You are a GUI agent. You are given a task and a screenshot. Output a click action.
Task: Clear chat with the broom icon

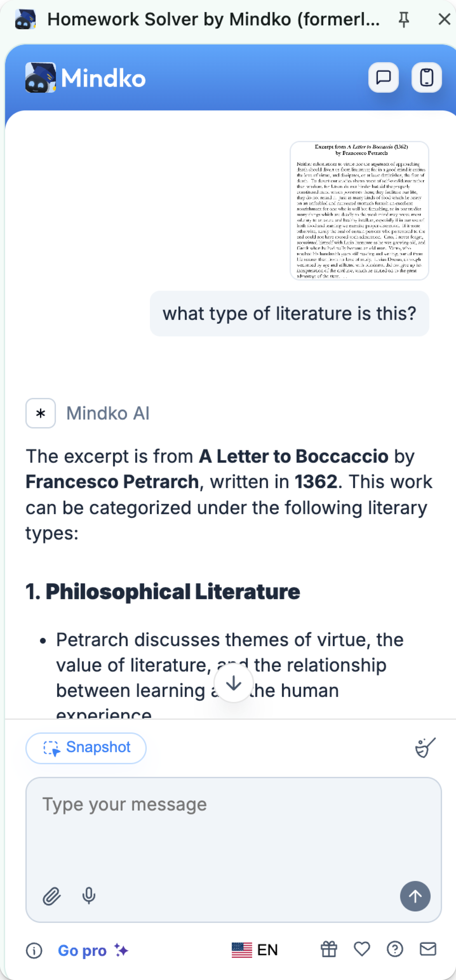pos(425,748)
